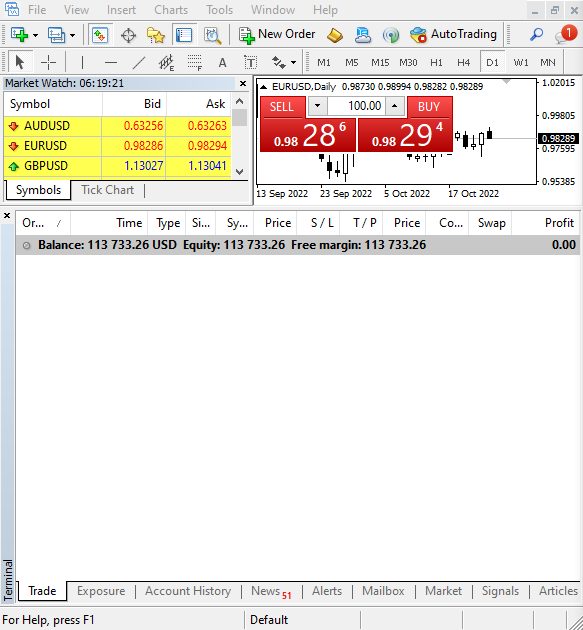Open the Insert menu
The width and height of the screenshot is (583, 630).
(121, 10)
